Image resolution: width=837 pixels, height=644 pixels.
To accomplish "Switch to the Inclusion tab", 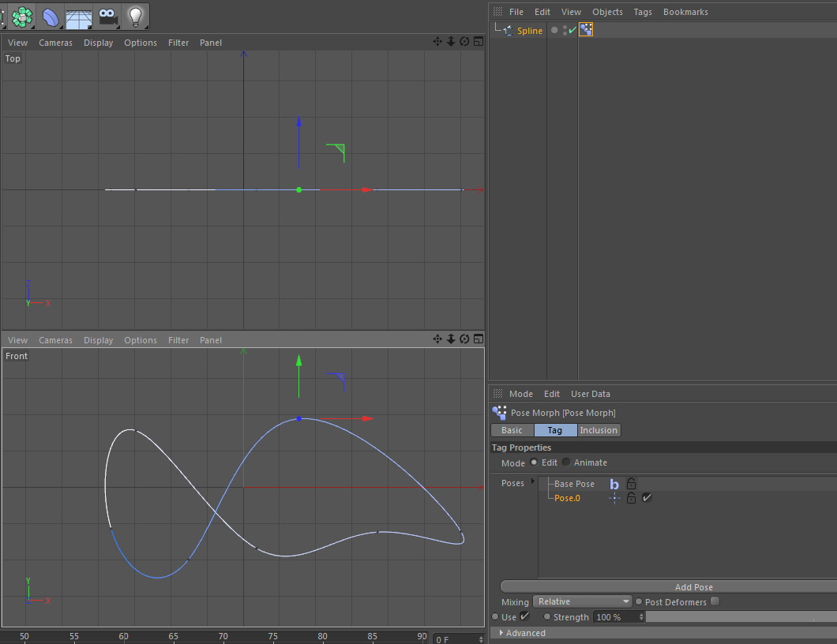I will pos(599,430).
